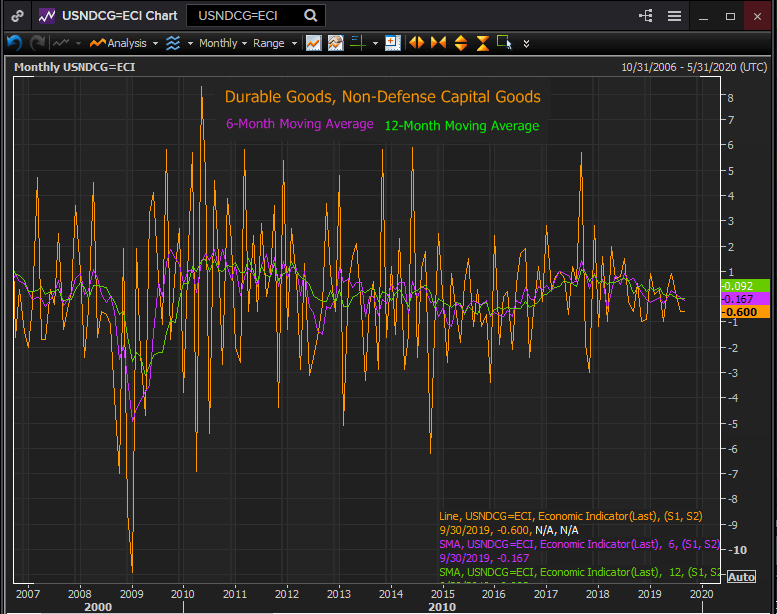This screenshot has height=614, width=777.
Task: Open the Analysis dropdown
Action: coord(124,43)
